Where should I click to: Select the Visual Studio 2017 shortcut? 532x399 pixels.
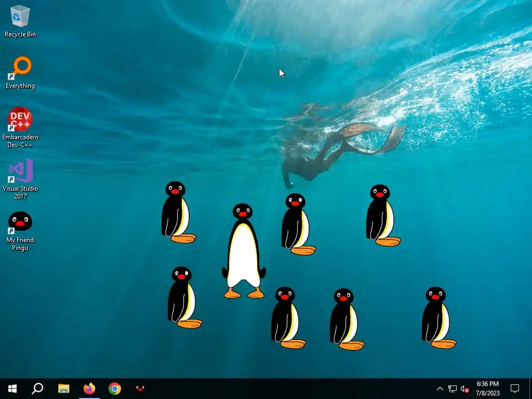tap(20, 179)
